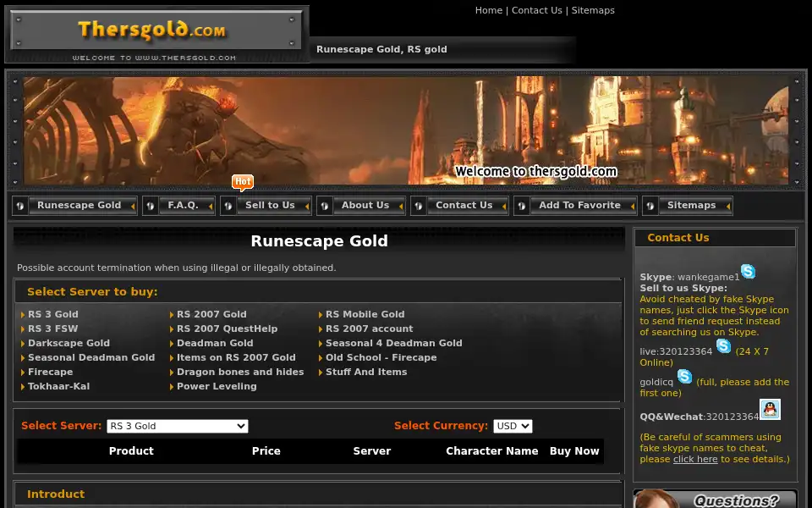Click the Questions? support image
The image size is (812, 508).
click(x=716, y=499)
